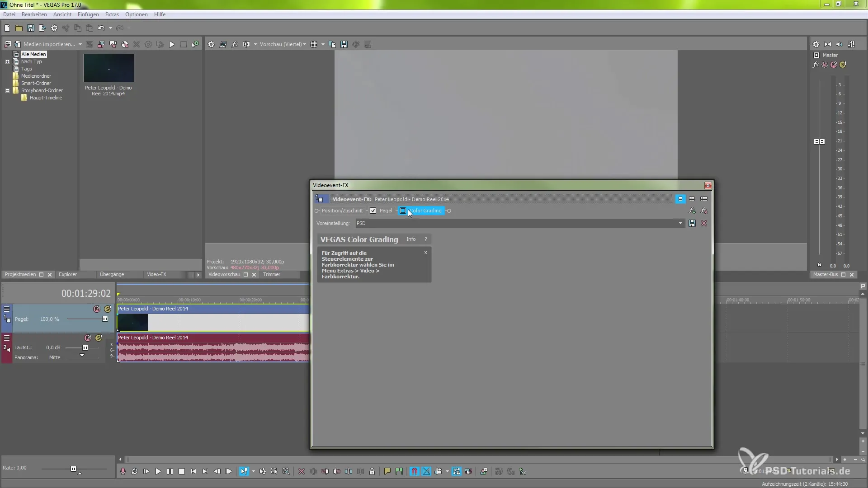
Task: Lock the event with padlock icon
Action: coord(372,471)
